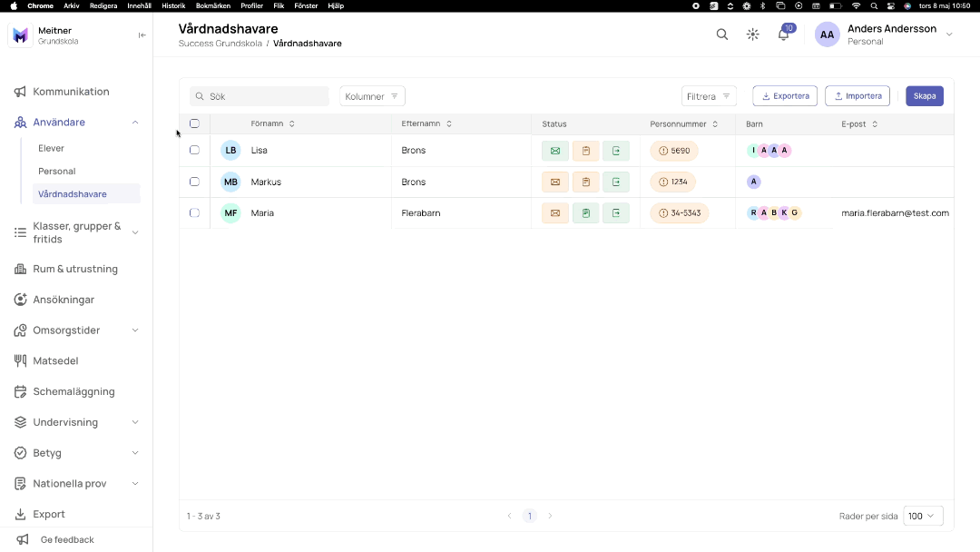
Task: Expand the Omsorgstider chevron
Action: 135,330
